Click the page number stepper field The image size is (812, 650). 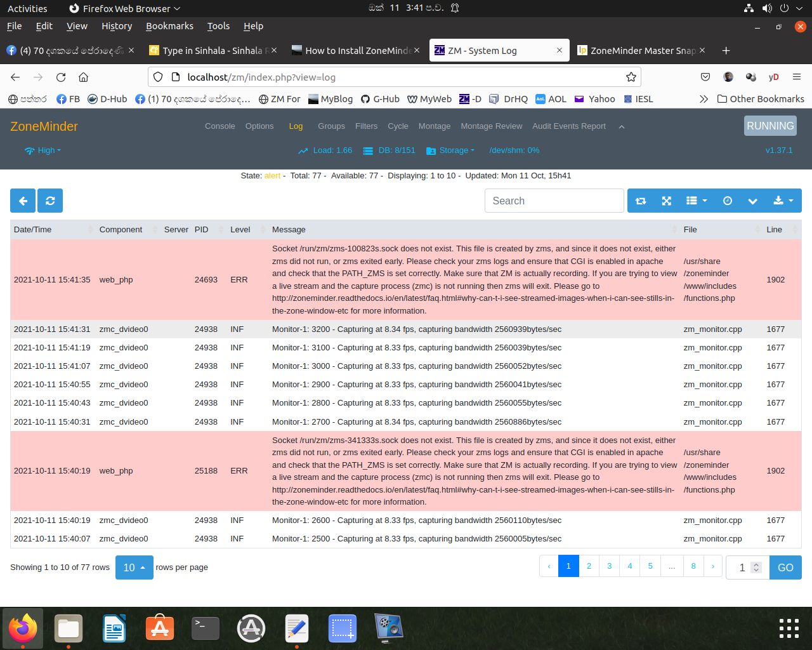point(747,567)
